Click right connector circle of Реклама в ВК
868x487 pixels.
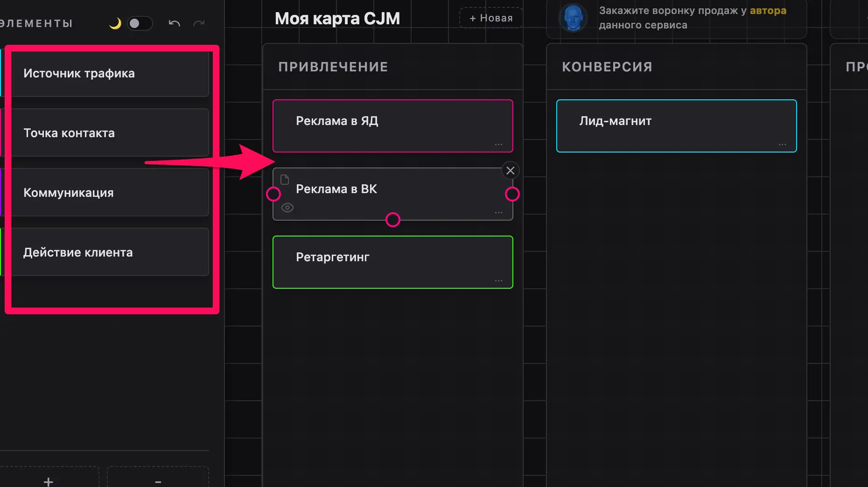click(512, 194)
